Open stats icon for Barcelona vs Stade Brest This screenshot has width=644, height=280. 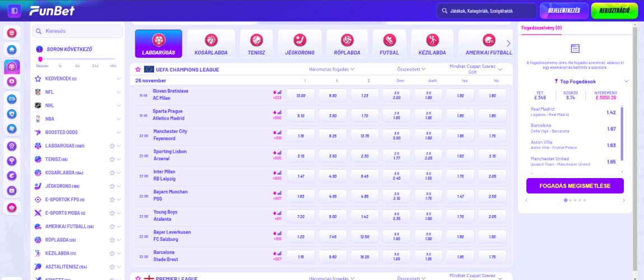(279, 253)
